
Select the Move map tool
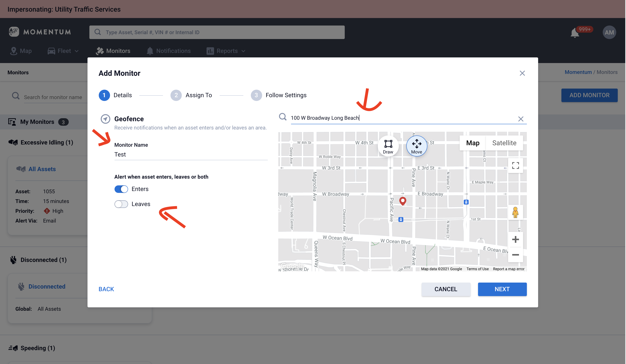point(417,146)
